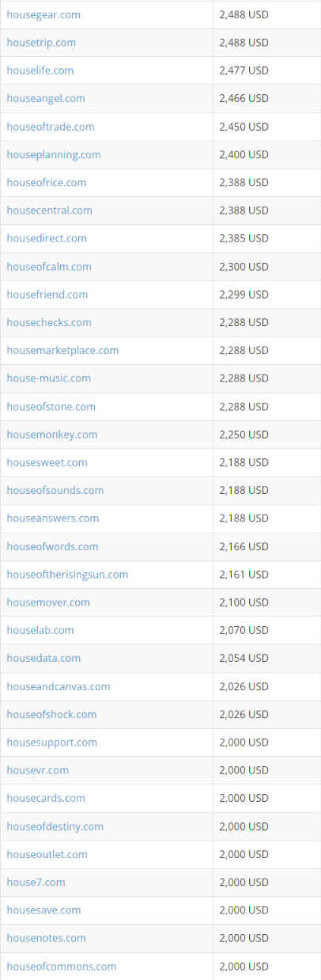Click the housevr.com link
The height and width of the screenshot is (980, 321).
pyautogui.click(x=37, y=770)
